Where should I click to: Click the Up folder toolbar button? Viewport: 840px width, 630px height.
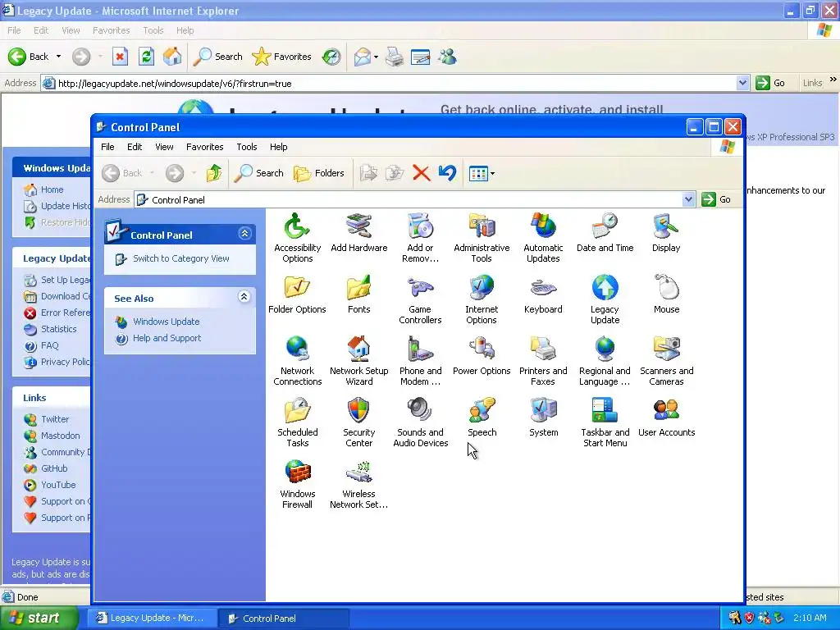point(214,173)
